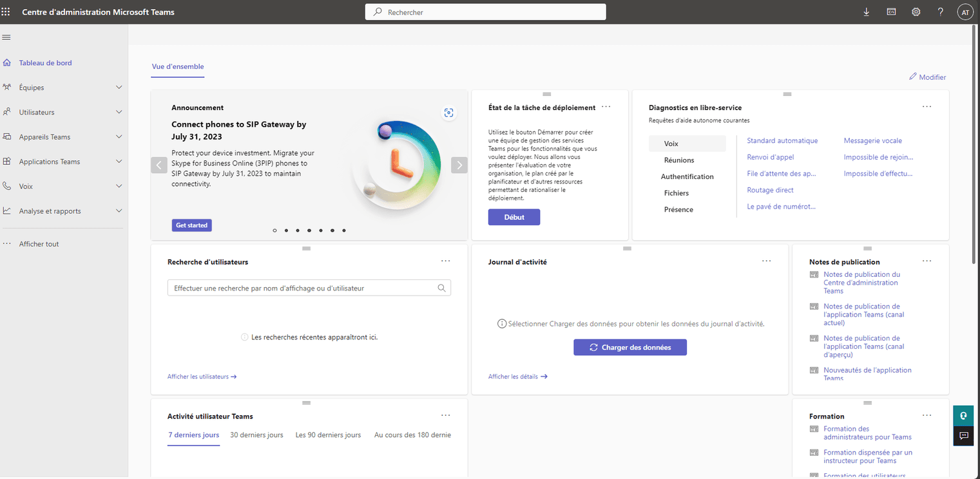Open the help question mark icon
980x479 pixels.
point(940,12)
